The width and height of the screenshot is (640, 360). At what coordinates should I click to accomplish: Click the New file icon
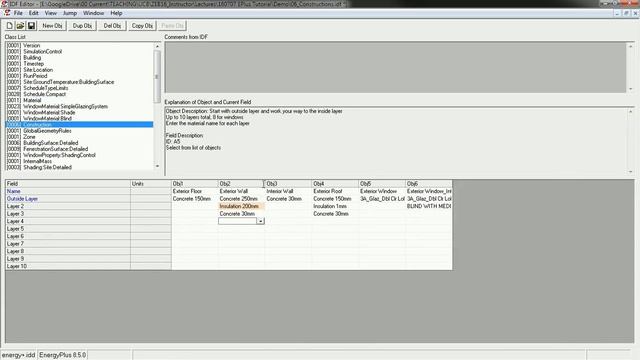(9, 26)
